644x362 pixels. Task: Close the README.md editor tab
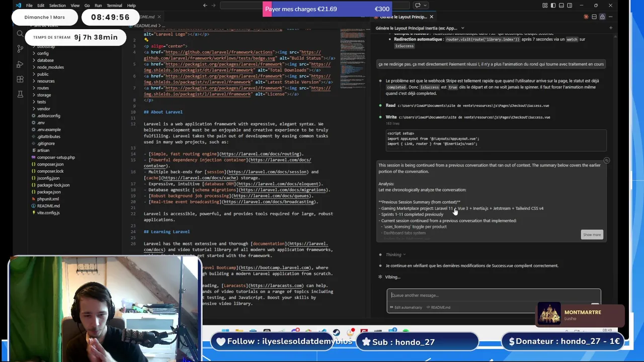tap(159, 17)
